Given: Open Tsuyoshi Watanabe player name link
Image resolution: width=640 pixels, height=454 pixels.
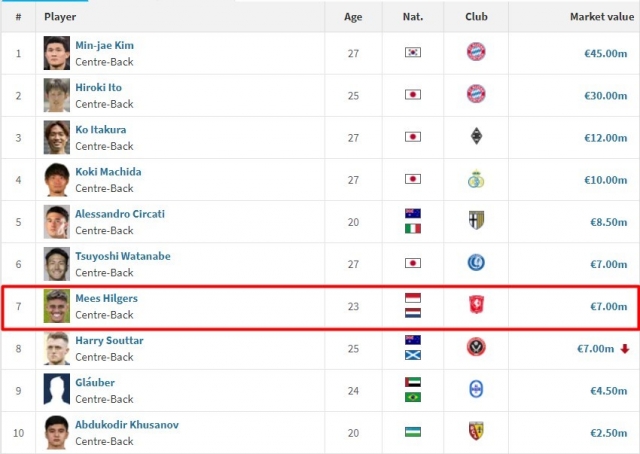Looking at the screenshot, I should click(123, 256).
